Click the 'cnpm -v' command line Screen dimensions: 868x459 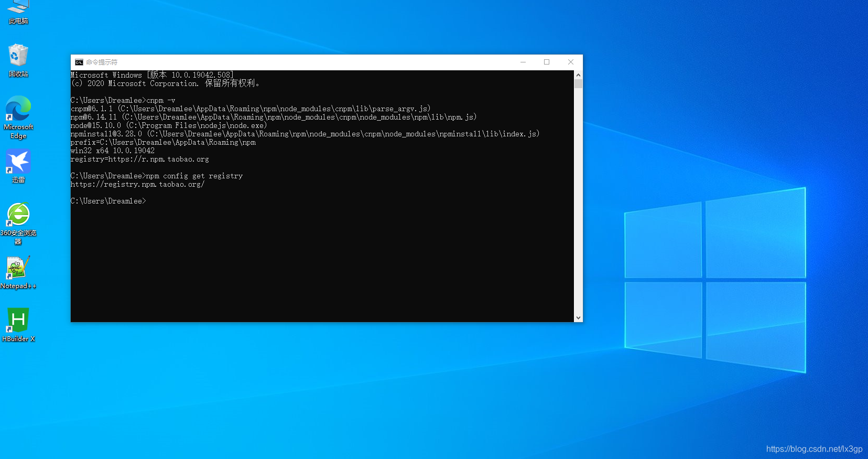click(x=123, y=100)
